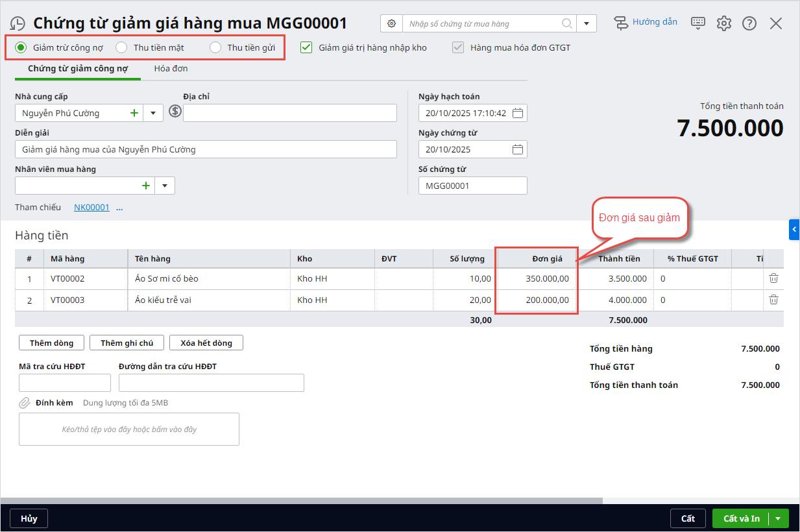Open calendar for Ngày hạch toán

point(517,113)
